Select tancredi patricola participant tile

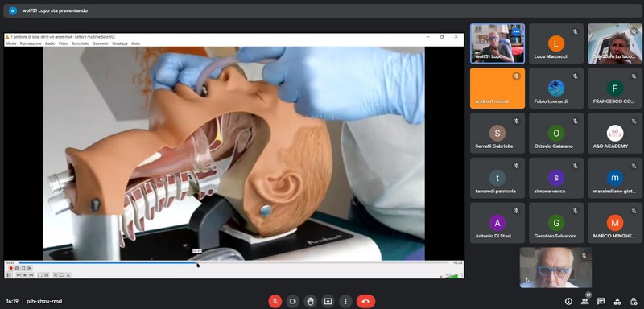[497, 178]
